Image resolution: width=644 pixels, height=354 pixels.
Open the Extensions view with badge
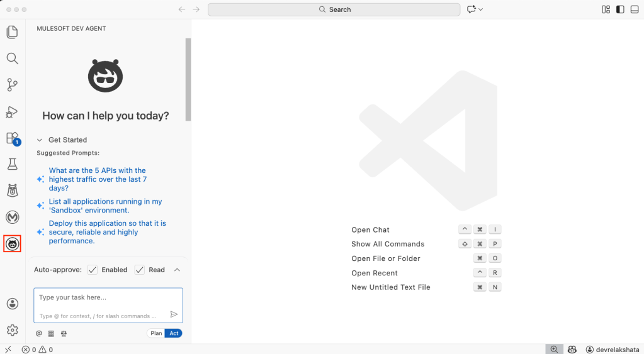click(x=12, y=138)
